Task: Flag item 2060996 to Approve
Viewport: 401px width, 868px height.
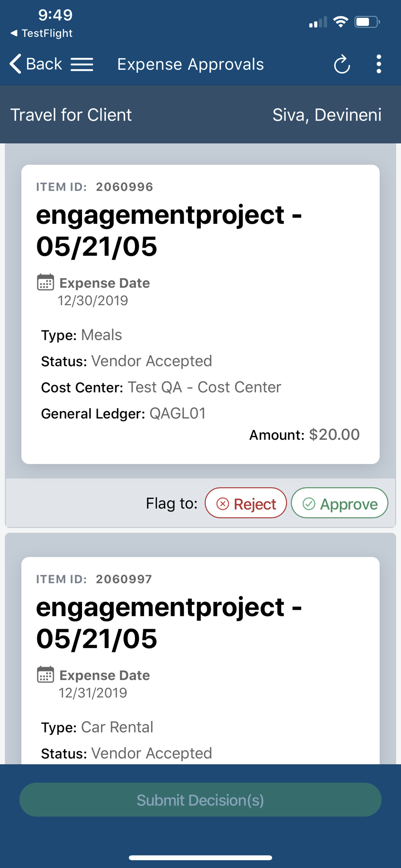Action: (x=339, y=503)
